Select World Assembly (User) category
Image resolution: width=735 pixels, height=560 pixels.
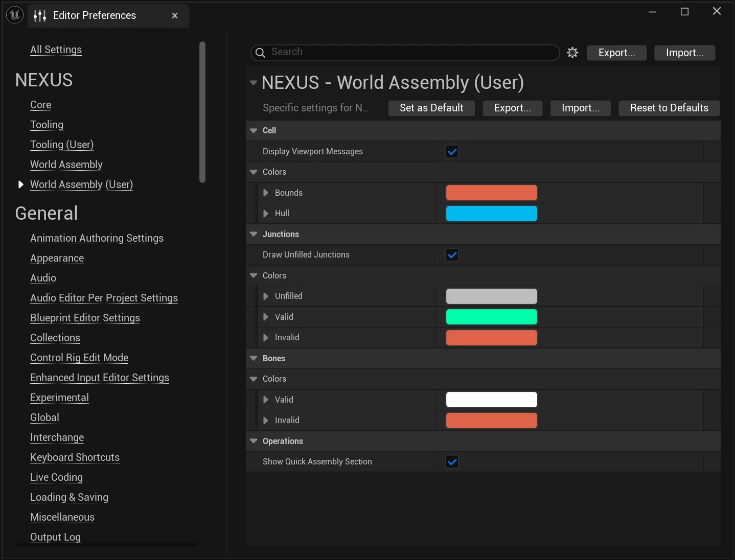(81, 184)
